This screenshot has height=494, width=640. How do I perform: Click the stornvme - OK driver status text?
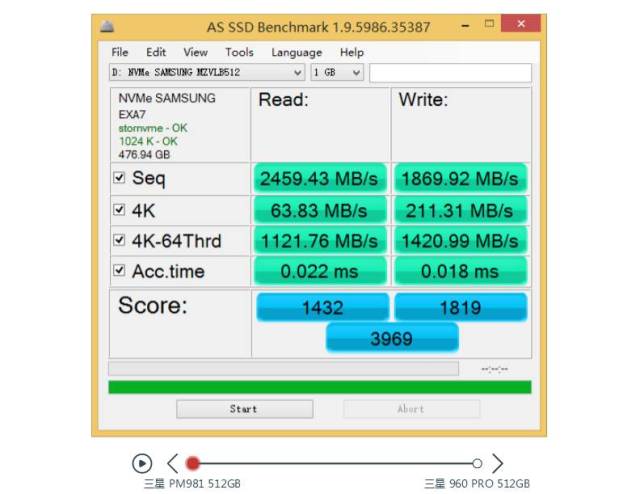(x=153, y=128)
